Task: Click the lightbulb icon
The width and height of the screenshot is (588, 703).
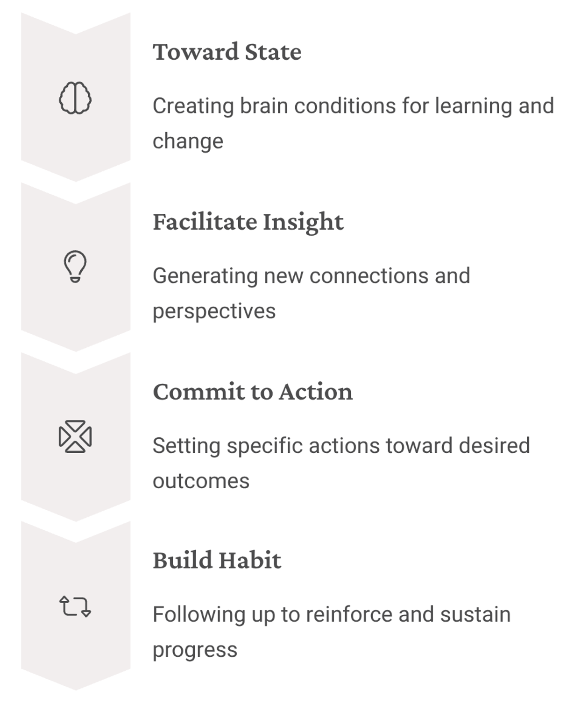Action: [x=75, y=267]
